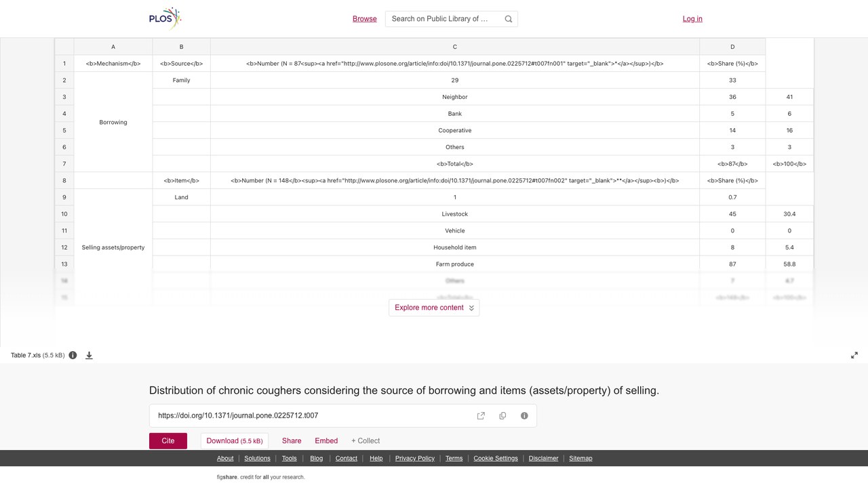This screenshot has height=488, width=868.
Task: Open the Solutions footer link
Action: [x=257, y=458]
